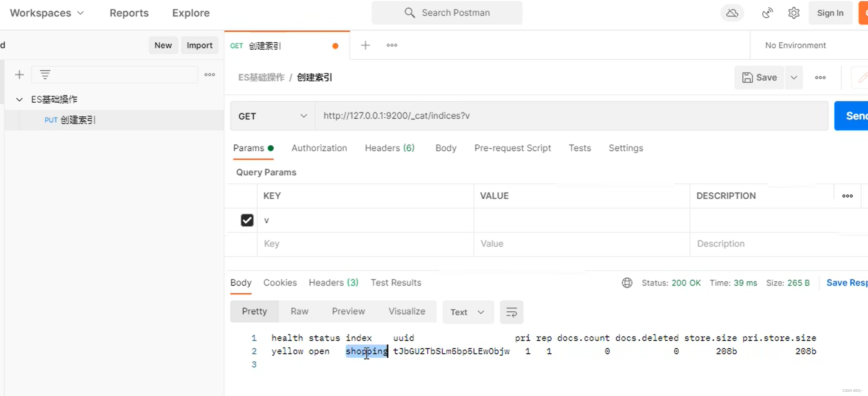Click the unsaved orange dot on request tab
This screenshot has width=868, height=396.
tap(335, 46)
